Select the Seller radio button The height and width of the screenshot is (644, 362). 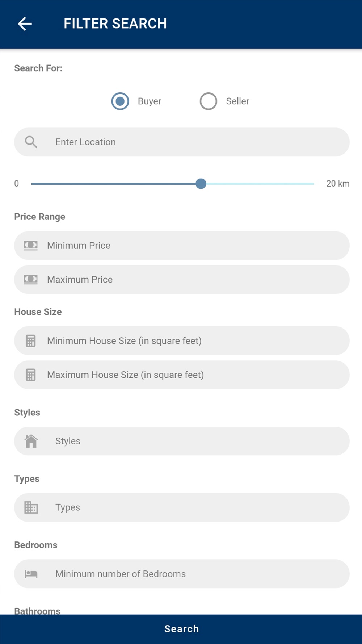pos(209,101)
